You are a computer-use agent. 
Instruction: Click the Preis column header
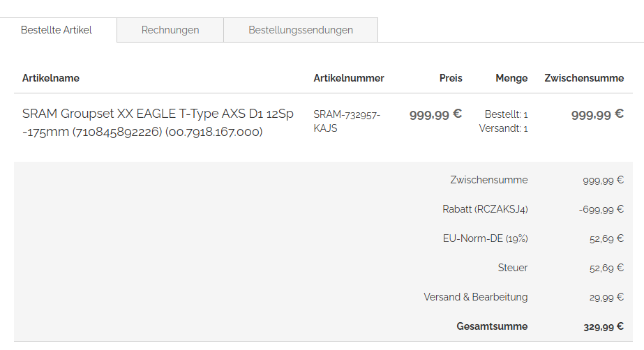pyautogui.click(x=451, y=78)
